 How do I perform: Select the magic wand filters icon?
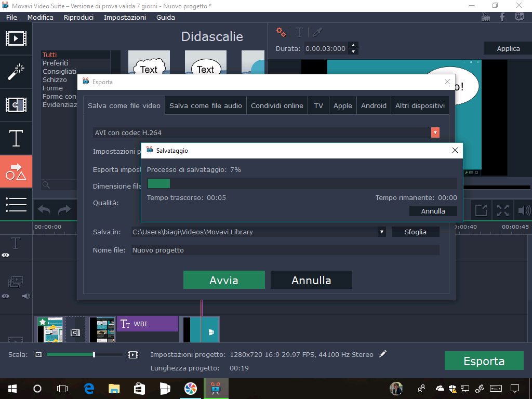pyautogui.click(x=16, y=72)
